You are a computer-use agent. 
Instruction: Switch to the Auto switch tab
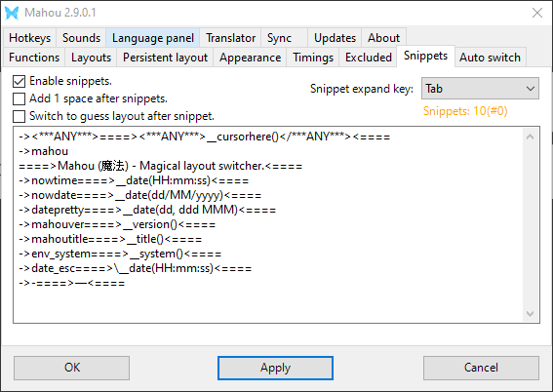(490, 58)
